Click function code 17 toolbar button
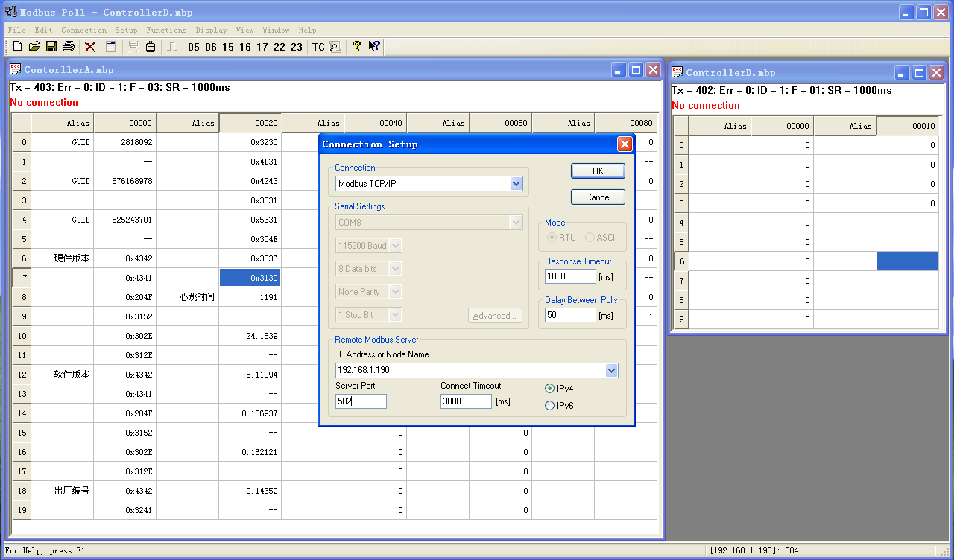 coord(262,47)
